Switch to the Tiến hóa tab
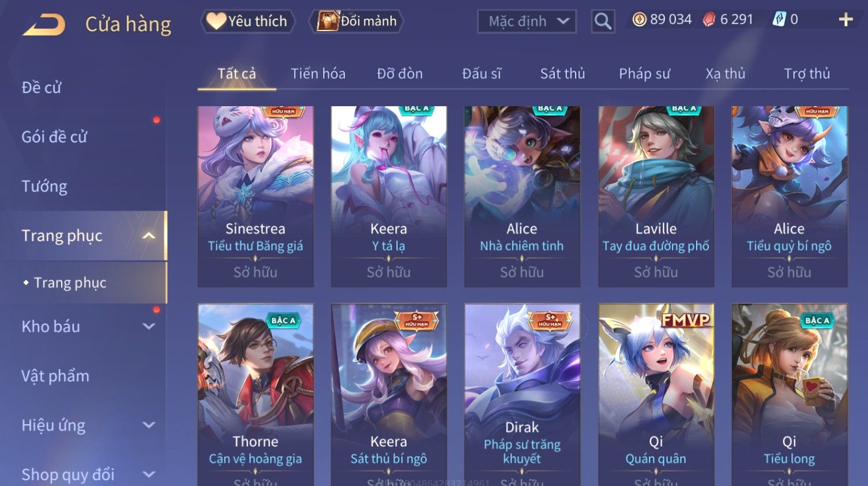This screenshot has height=486, width=868. pos(318,74)
